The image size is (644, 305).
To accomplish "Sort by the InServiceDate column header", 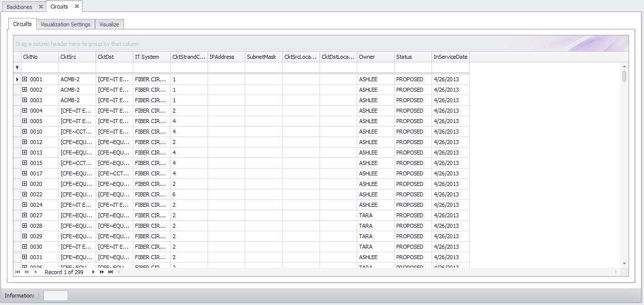I will pos(450,57).
